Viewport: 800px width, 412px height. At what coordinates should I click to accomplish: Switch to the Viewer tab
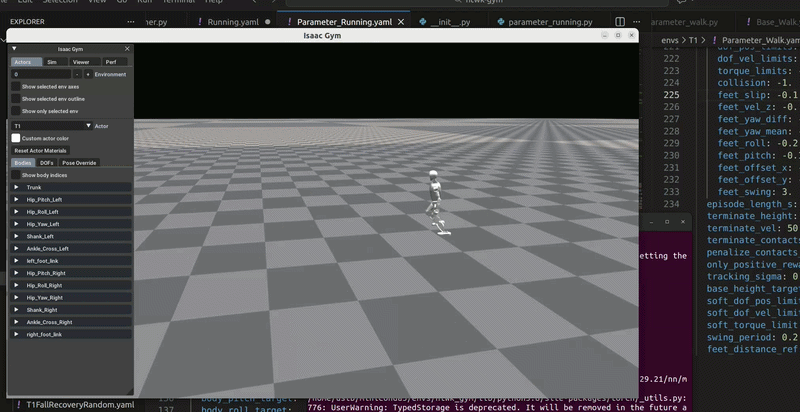click(81, 61)
